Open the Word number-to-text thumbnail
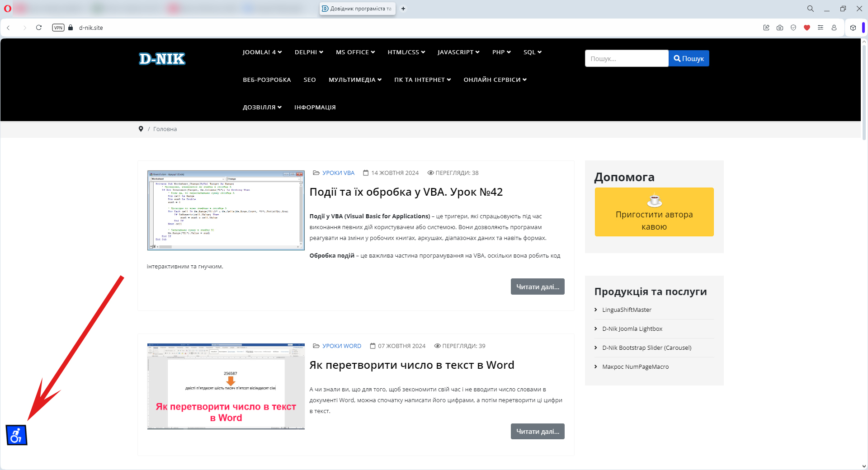Screen dimensions: 868x470 tap(226, 386)
